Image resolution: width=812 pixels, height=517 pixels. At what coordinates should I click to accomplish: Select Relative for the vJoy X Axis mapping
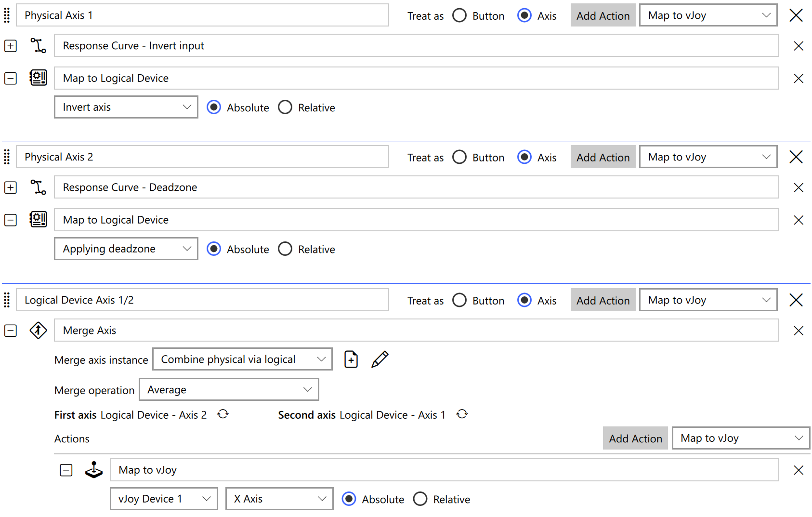pos(420,499)
